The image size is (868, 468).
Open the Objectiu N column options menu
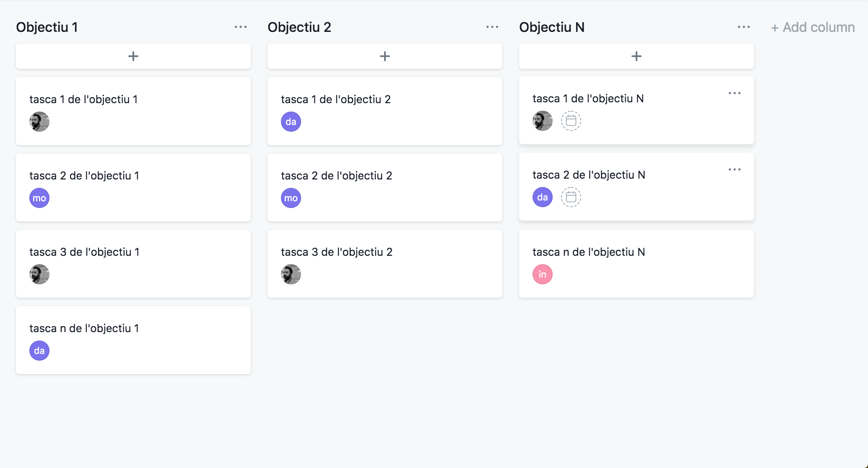(744, 27)
